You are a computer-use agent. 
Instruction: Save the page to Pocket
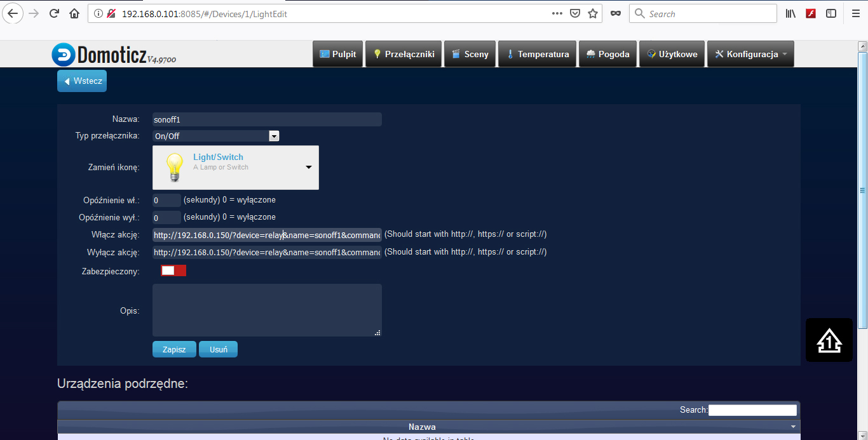(574, 13)
